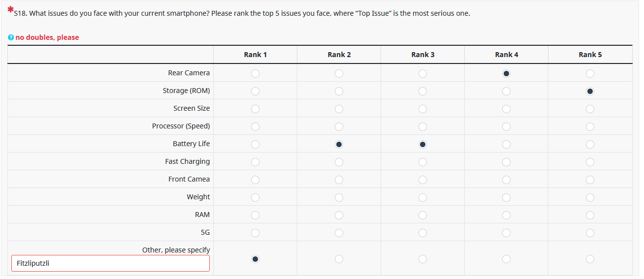This screenshot has height=279, width=644.
Task: Set Other, please specify to Rank 2
Action: (339, 259)
